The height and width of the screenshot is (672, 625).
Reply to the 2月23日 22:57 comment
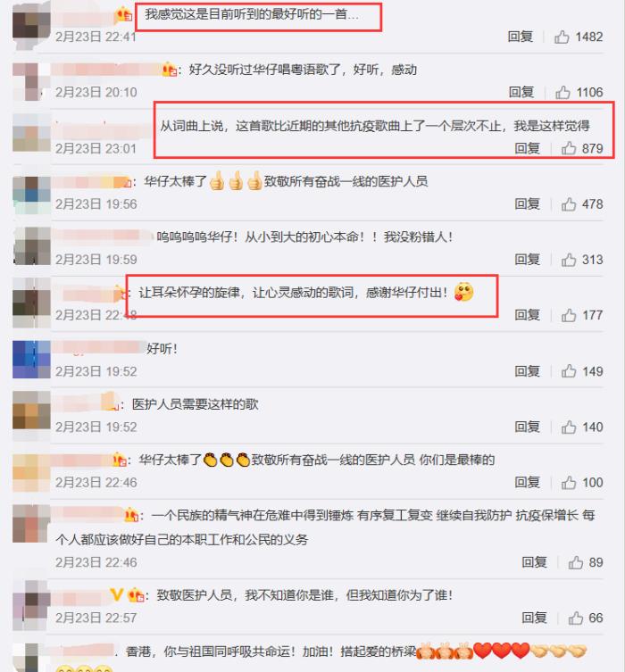click(x=534, y=618)
